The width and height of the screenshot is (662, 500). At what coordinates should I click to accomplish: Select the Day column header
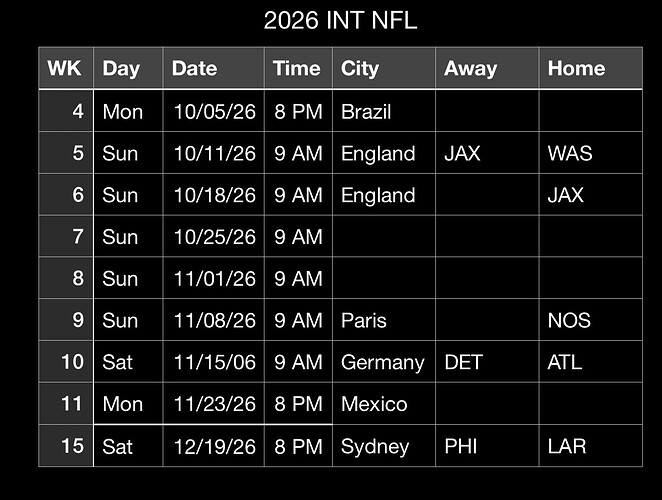pos(121,69)
